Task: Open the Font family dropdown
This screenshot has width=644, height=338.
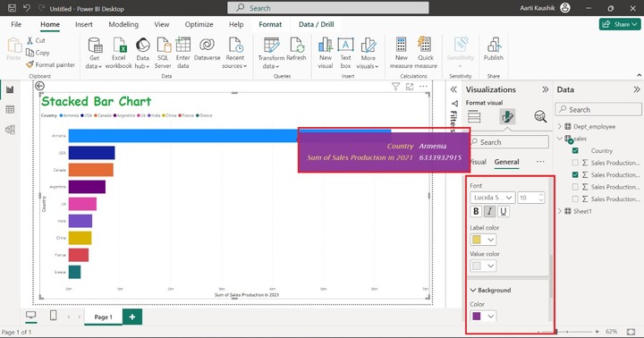Action: [x=493, y=198]
